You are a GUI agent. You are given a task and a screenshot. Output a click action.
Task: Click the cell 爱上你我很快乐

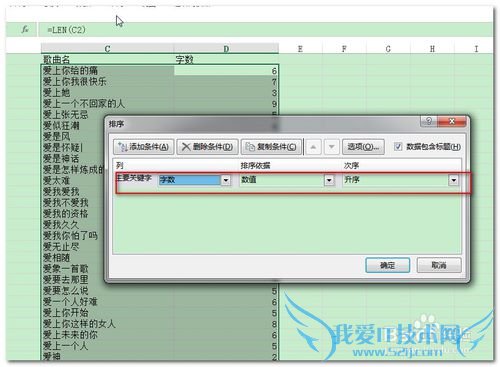[107, 82]
